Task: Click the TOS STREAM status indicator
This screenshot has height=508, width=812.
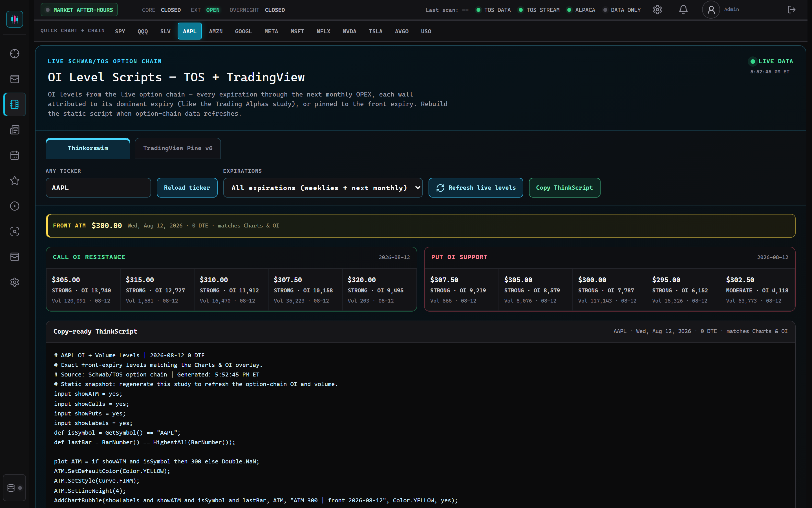Action: [x=539, y=10]
